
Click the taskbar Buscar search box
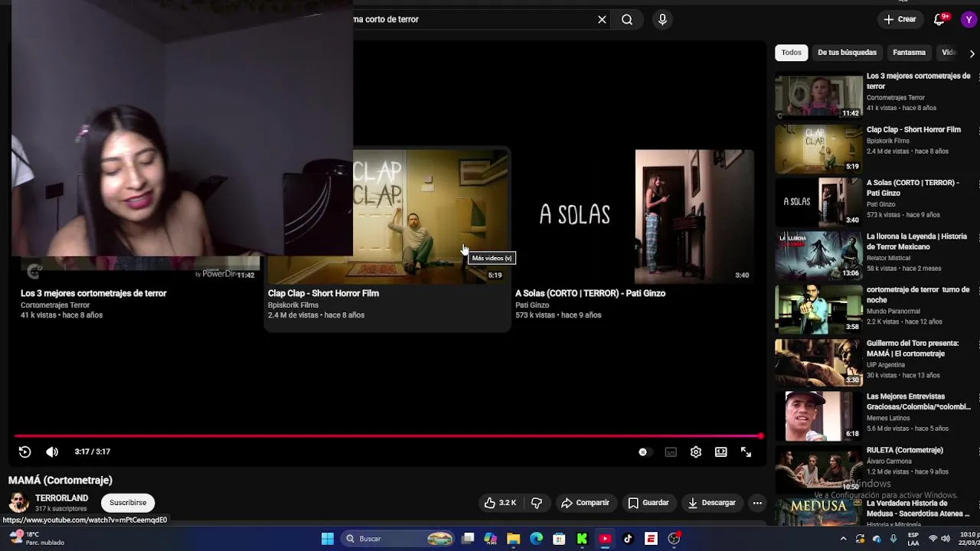(x=398, y=539)
